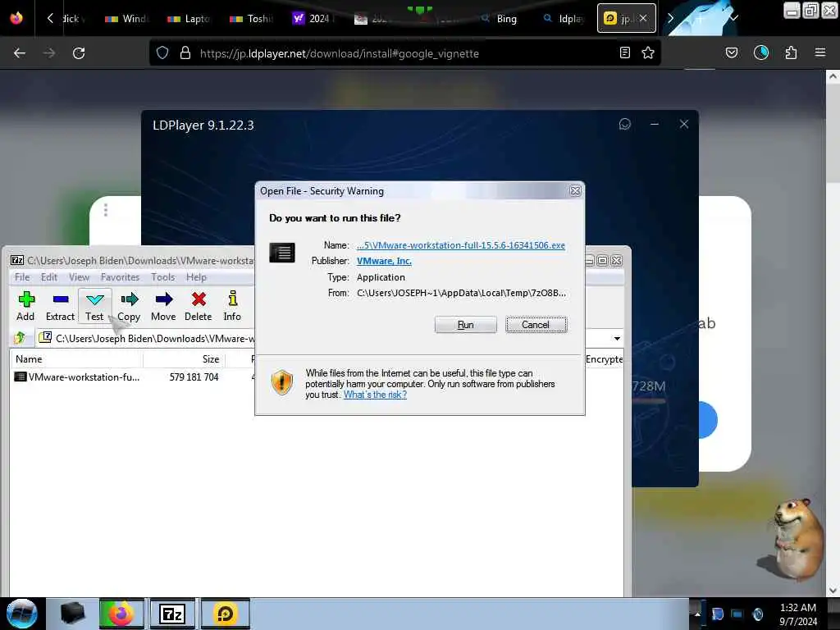Screen dimensions: 840x630
Task: Open File menu in 7-Zip
Action: pyautogui.click(x=22, y=277)
